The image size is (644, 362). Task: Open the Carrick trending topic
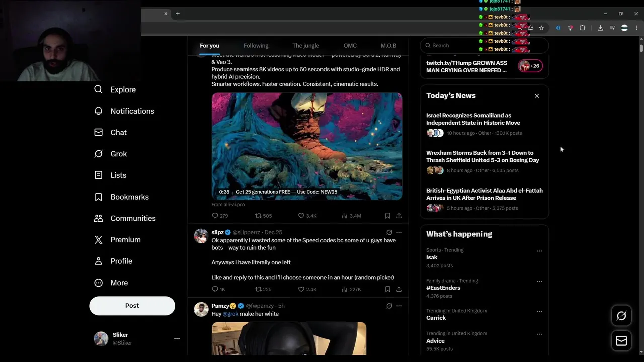(x=436, y=318)
